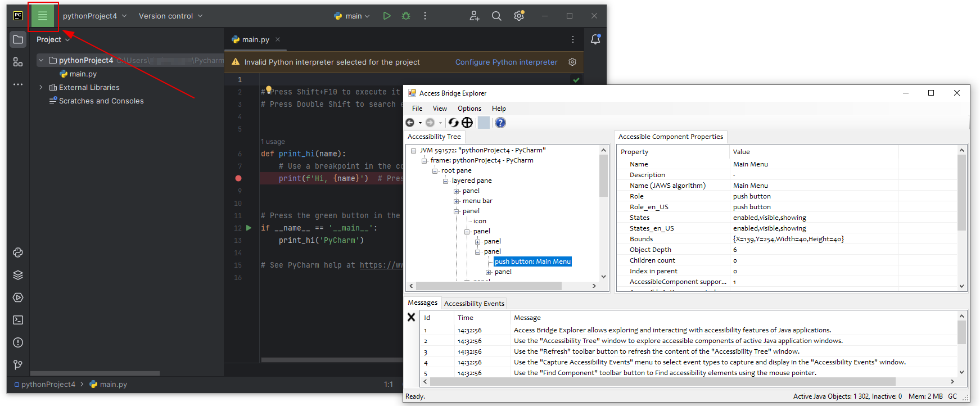Select push button: Main Menu tree item

coord(532,261)
